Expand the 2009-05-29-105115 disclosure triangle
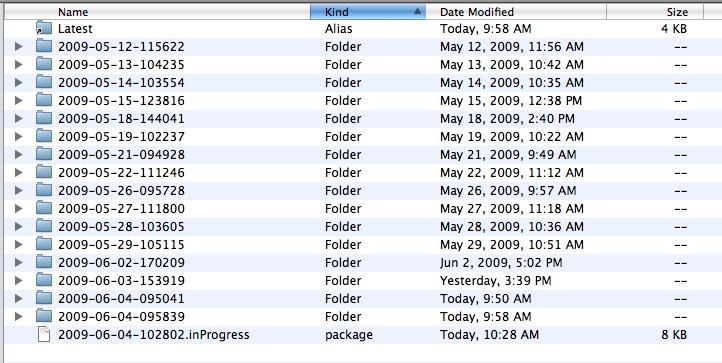This screenshot has height=363, width=722. [x=18, y=244]
